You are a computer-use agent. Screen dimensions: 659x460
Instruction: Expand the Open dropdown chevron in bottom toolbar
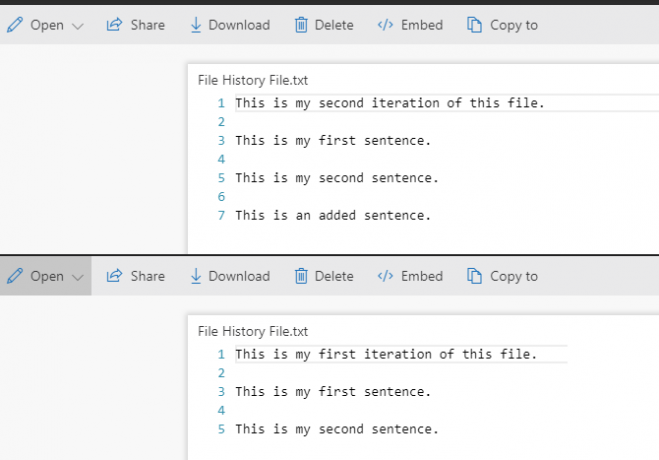78,278
